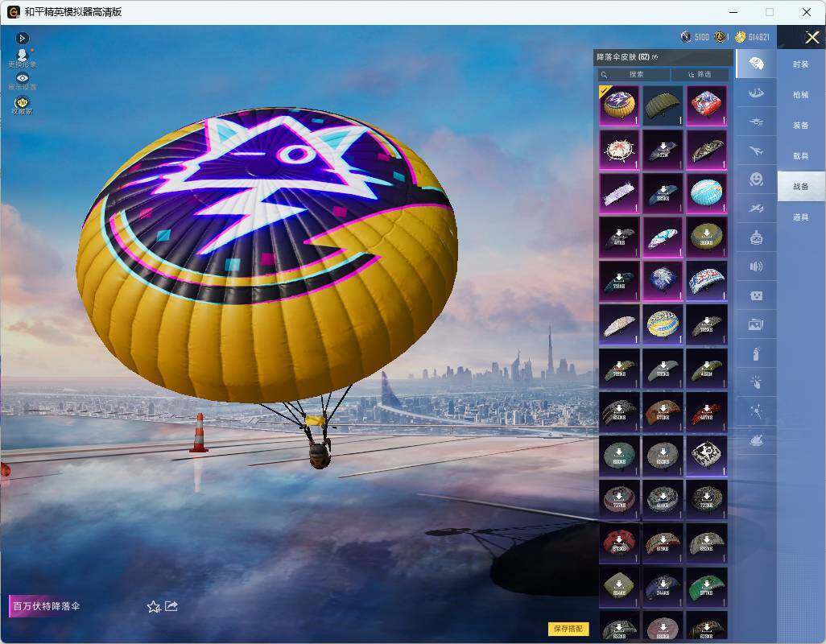The width and height of the screenshot is (826, 644).
Task: Switch to the 枪械 tab
Action: [801, 95]
